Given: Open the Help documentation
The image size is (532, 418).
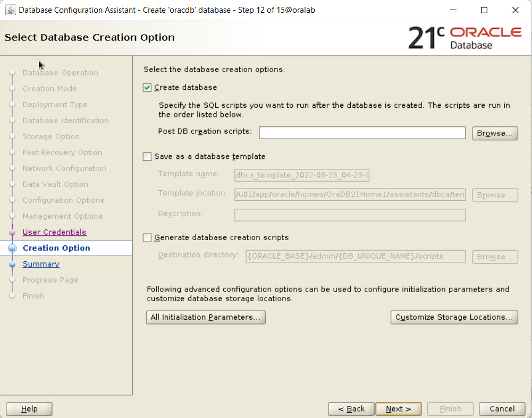Looking at the screenshot, I should 29,409.
